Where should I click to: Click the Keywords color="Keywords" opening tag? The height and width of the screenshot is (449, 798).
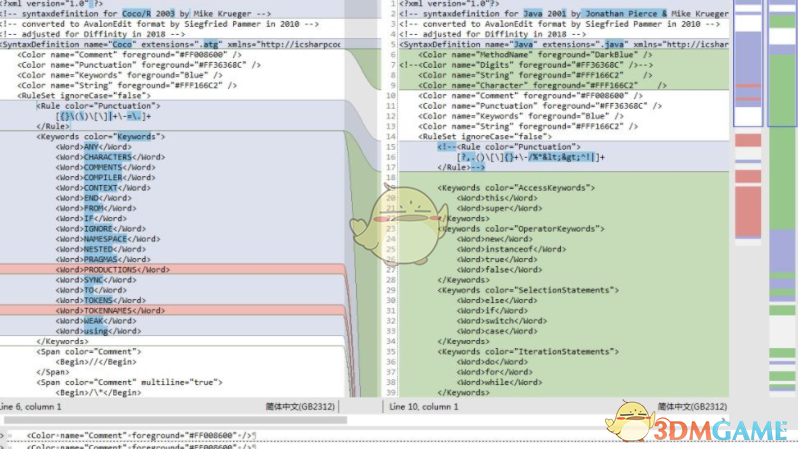[x=101, y=136]
